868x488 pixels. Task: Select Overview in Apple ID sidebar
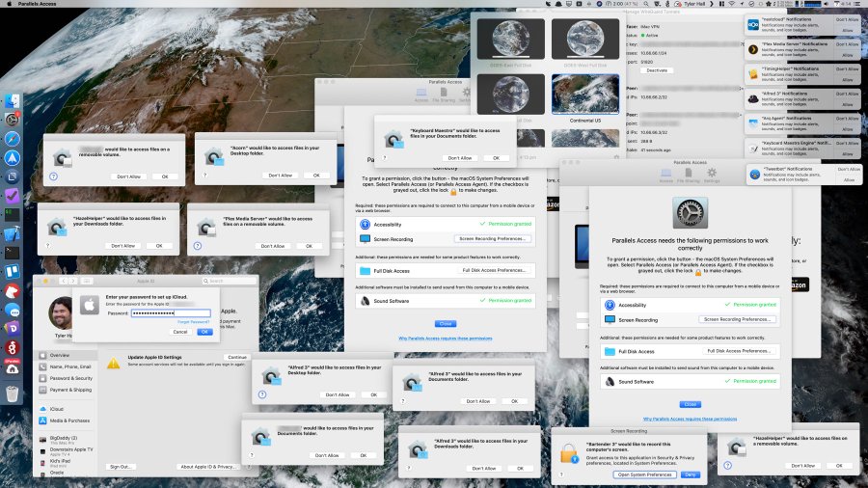(65, 355)
